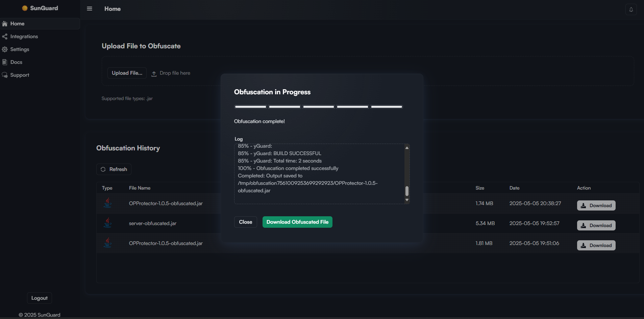Switch to the Home tab at top
The image size is (644, 319).
(x=112, y=9)
